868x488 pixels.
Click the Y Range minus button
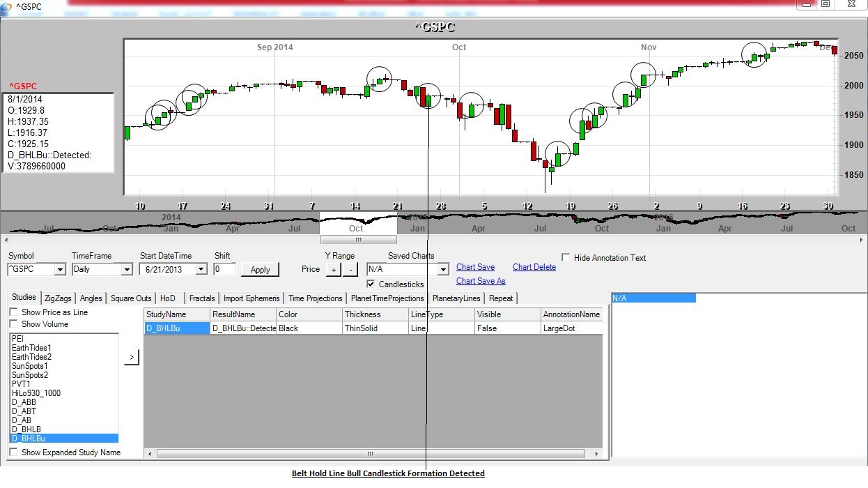350,269
